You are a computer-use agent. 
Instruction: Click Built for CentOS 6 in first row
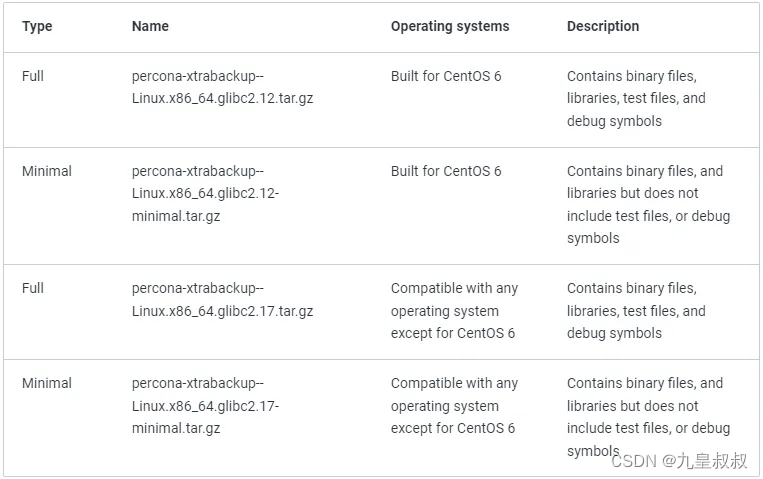(445, 76)
